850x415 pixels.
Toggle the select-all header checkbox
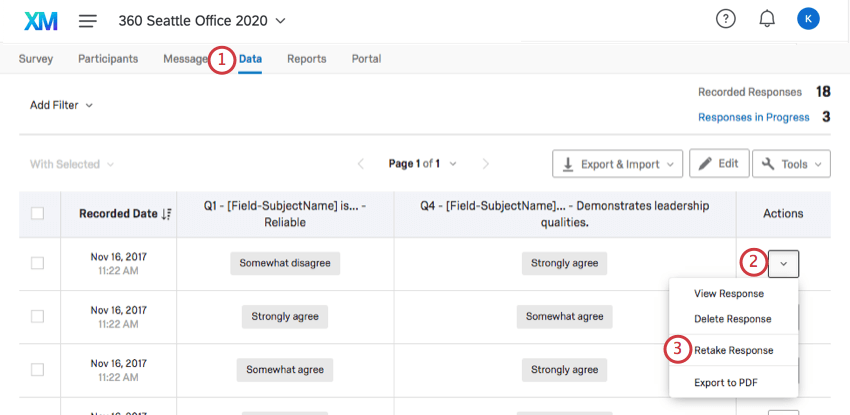click(38, 213)
